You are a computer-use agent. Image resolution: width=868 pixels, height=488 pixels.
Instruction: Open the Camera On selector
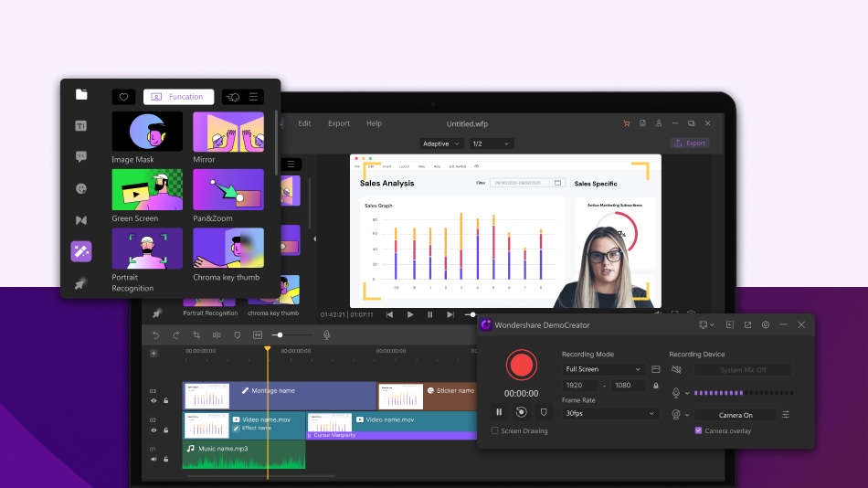736,415
